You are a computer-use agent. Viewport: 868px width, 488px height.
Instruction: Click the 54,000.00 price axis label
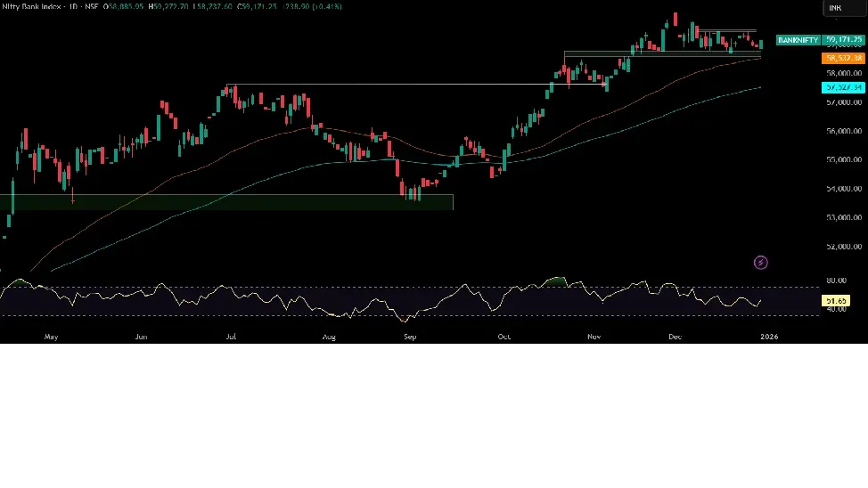844,189
